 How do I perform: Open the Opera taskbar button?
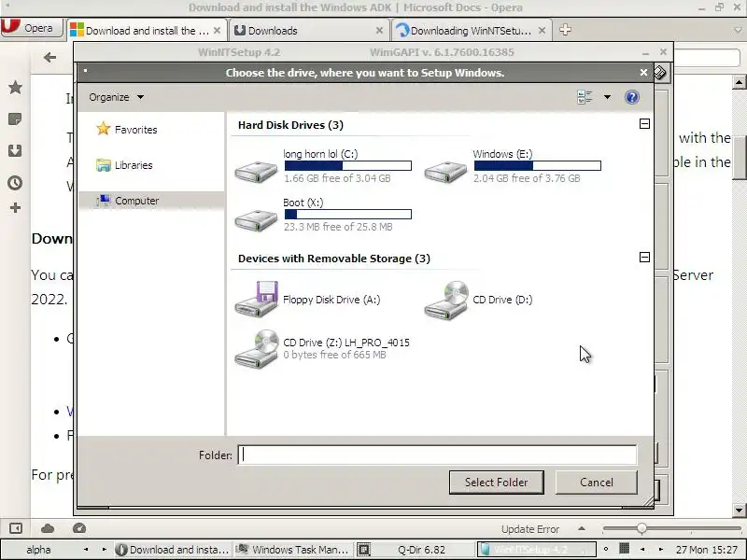coord(173,550)
